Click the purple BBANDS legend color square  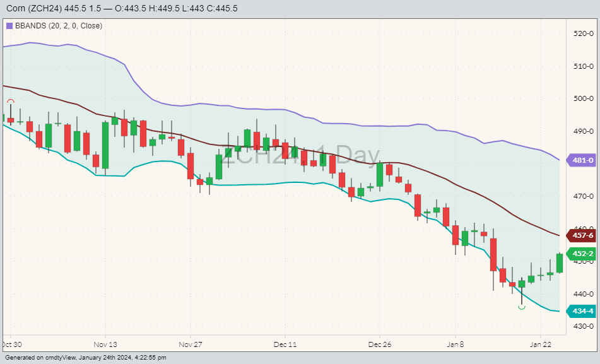[x=9, y=26]
